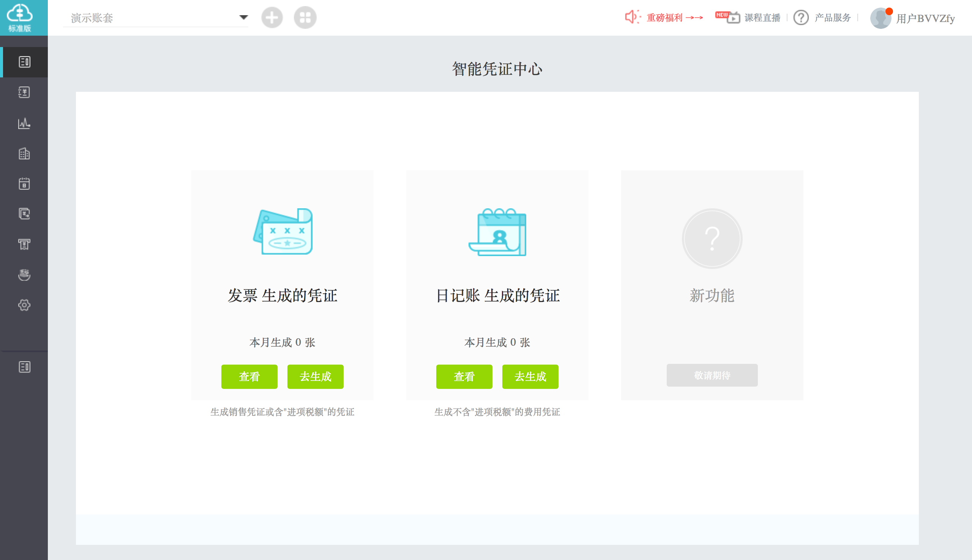Open the apps grid icon next to plus
The height and width of the screenshot is (560, 972).
tap(305, 17)
